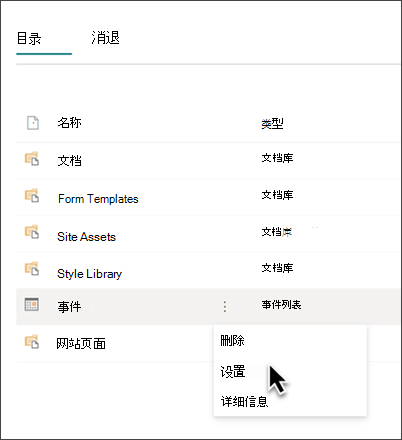Open the Style Library link
The image size is (402, 440).
pyautogui.click(x=89, y=274)
